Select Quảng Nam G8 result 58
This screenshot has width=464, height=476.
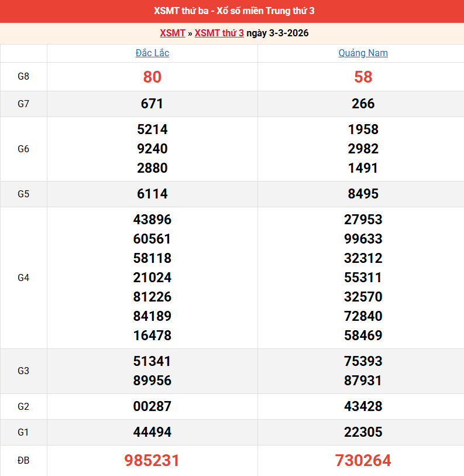click(x=363, y=77)
